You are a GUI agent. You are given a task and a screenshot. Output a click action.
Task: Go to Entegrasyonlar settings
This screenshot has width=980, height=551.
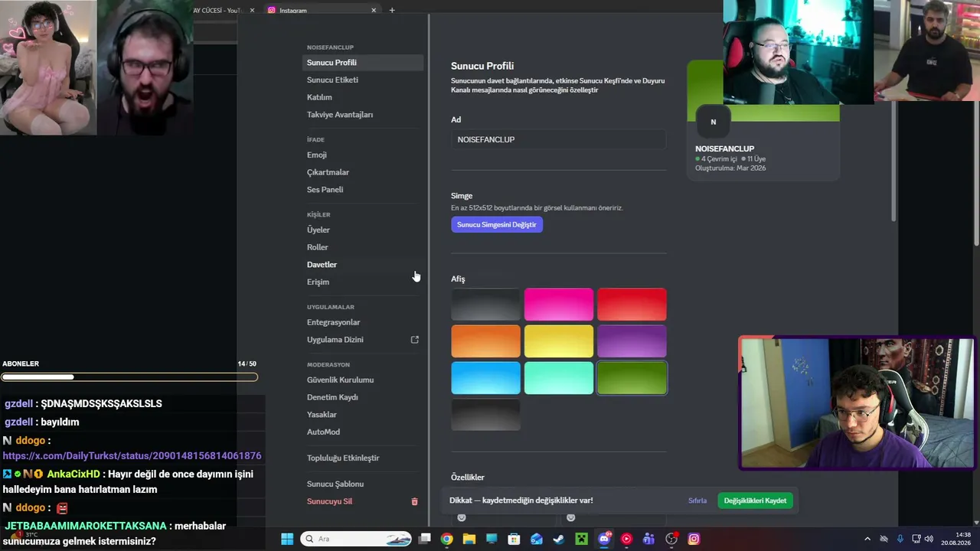point(363,322)
